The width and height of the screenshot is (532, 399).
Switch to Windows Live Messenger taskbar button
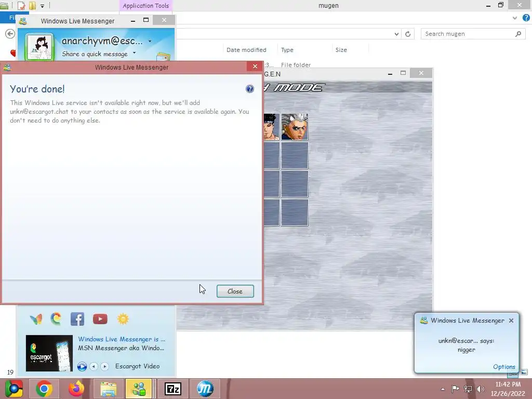click(139, 389)
